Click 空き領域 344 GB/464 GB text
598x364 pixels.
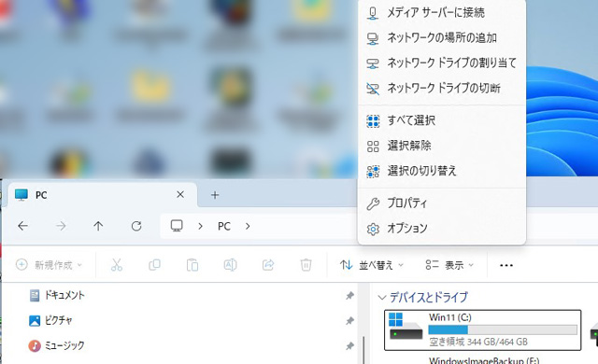[x=478, y=342]
